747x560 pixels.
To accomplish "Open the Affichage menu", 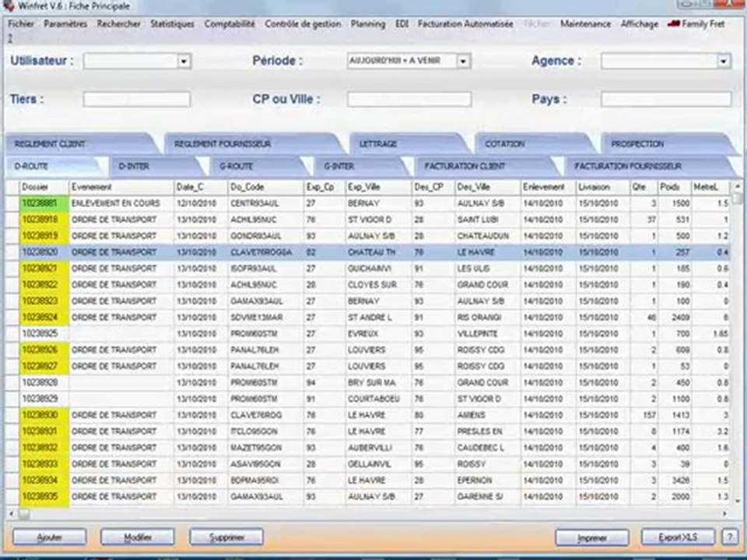I will [639, 23].
